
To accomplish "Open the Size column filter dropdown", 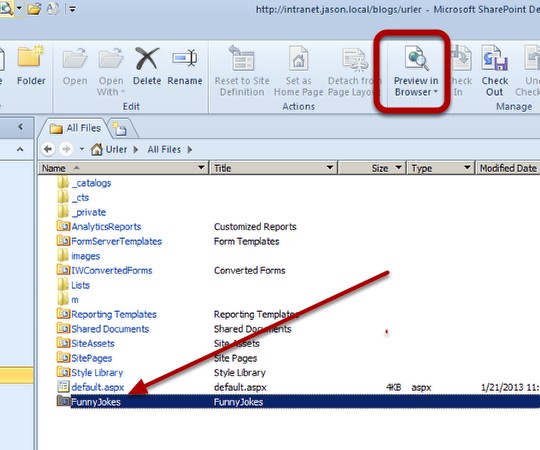I will click(399, 168).
